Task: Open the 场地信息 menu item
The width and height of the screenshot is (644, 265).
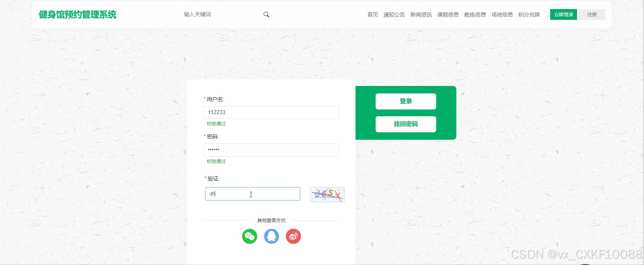Action: tap(502, 14)
